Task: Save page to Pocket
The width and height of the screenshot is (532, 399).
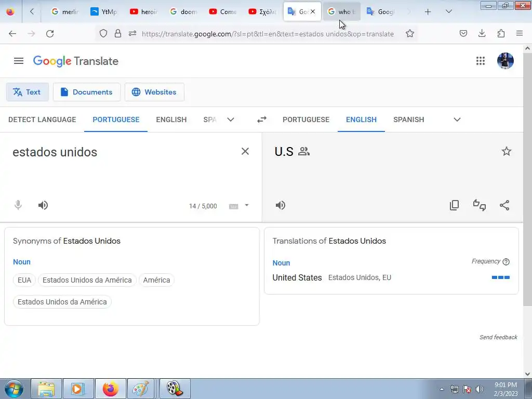Action: pos(463,34)
